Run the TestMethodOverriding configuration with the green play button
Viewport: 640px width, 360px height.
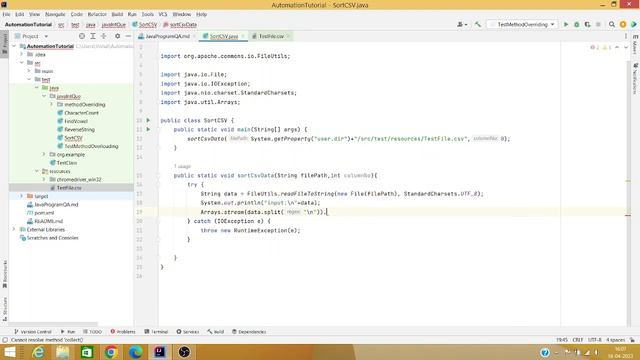click(566, 24)
